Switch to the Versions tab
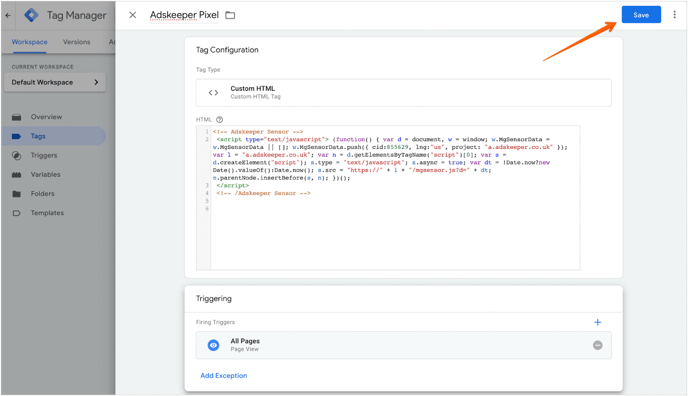The image size is (688, 396). [x=76, y=42]
